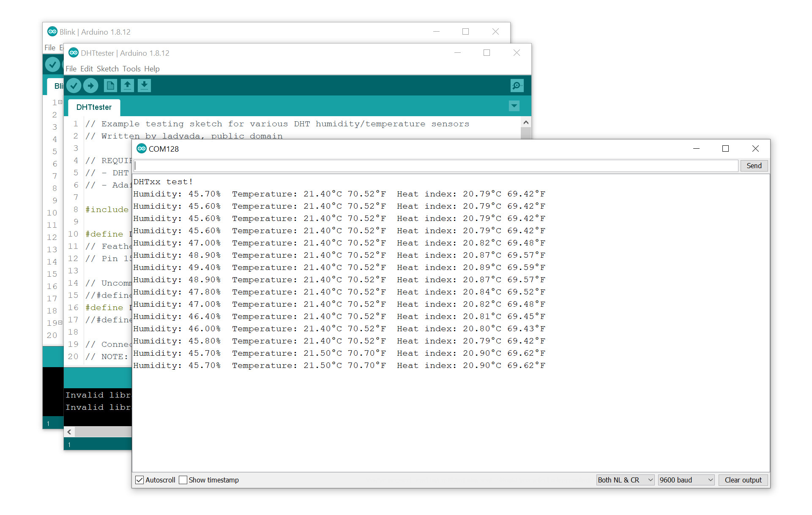Click the 'DHTxx test!' output line

click(163, 182)
